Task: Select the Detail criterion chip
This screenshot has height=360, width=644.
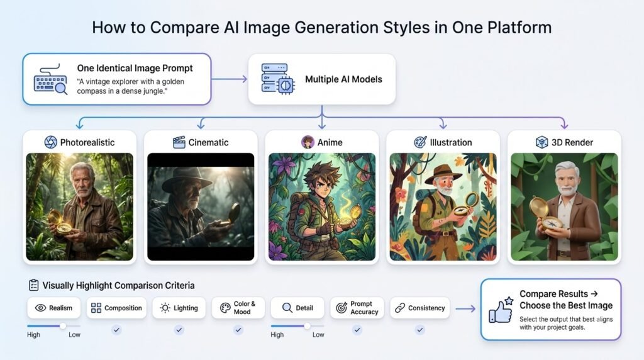Action: [x=297, y=308]
